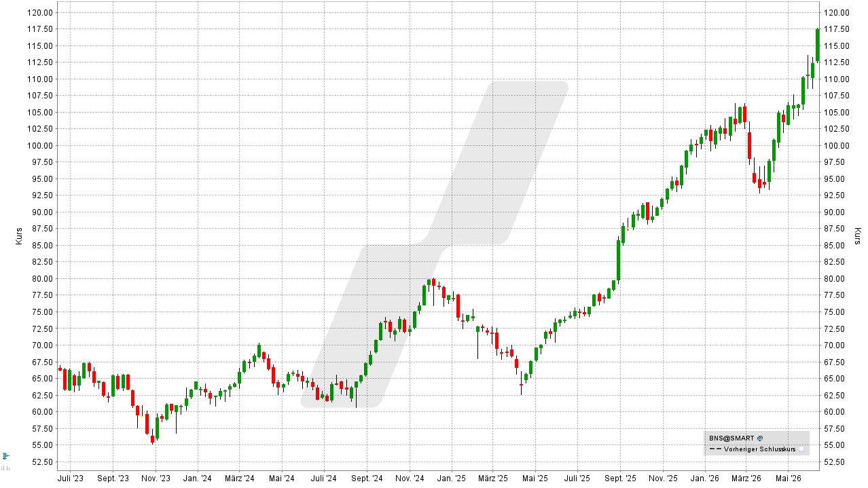Click the right Kurs axis title
Image resolution: width=868 pixels, height=488 pixels.
(858, 236)
